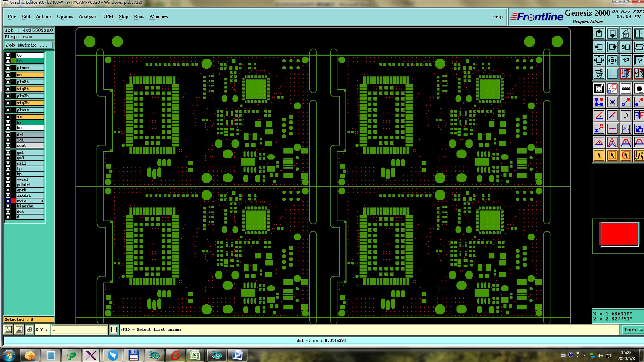Click the grid display icon
This screenshot has height=362, width=644.
click(x=612, y=73)
